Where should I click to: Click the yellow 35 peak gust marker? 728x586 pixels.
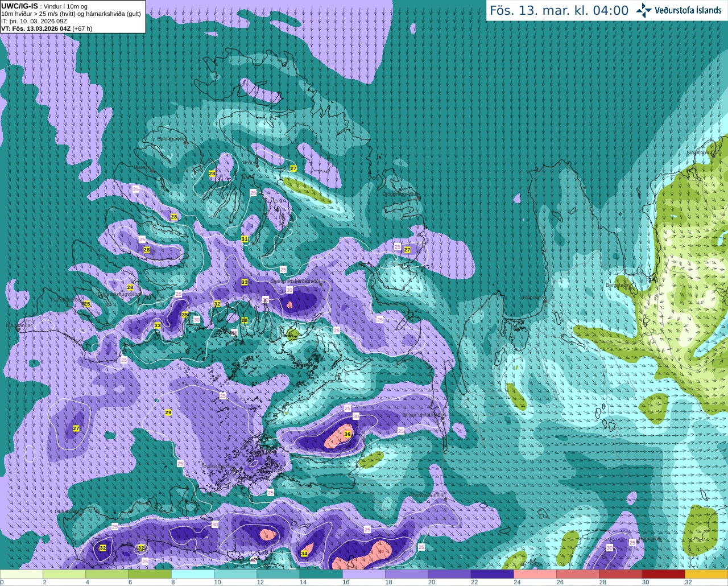click(185, 315)
